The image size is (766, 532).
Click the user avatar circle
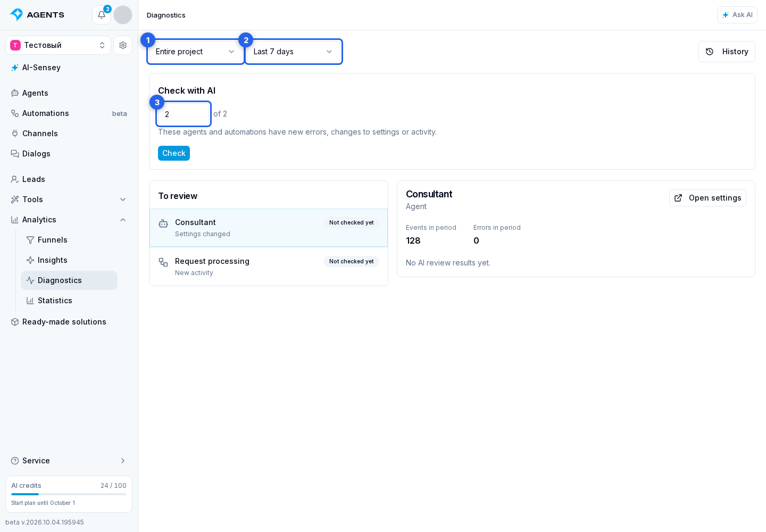[x=123, y=15]
